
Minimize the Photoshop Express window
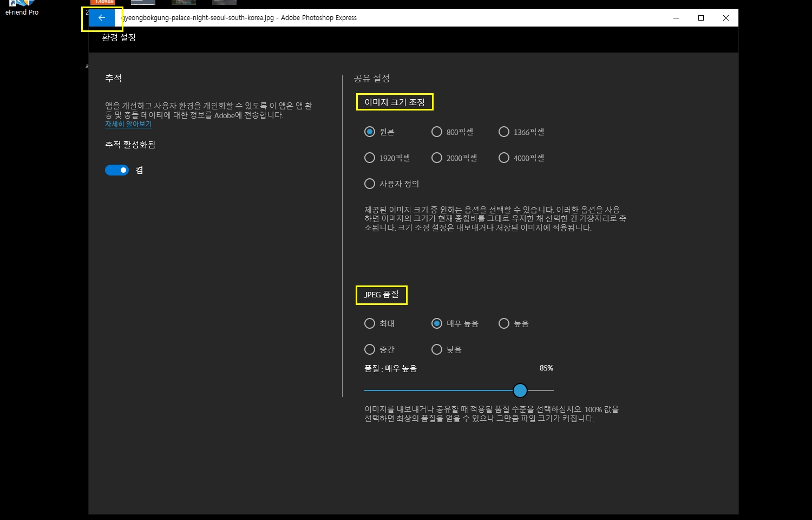[x=676, y=18]
